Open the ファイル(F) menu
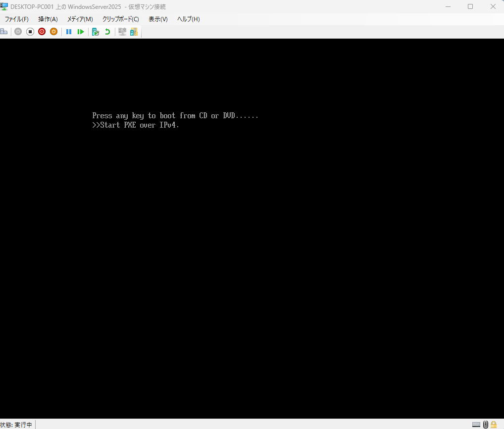504x429 pixels. click(17, 19)
